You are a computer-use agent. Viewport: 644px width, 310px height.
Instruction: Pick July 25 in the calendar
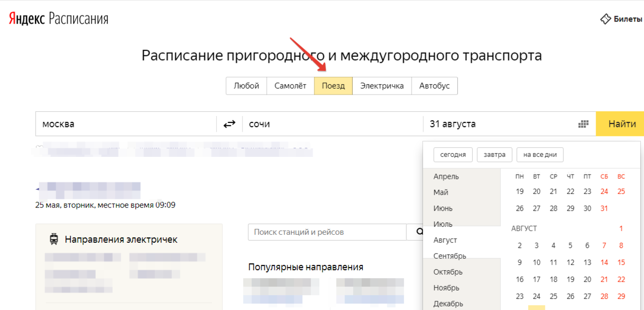(x=621, y=191)
